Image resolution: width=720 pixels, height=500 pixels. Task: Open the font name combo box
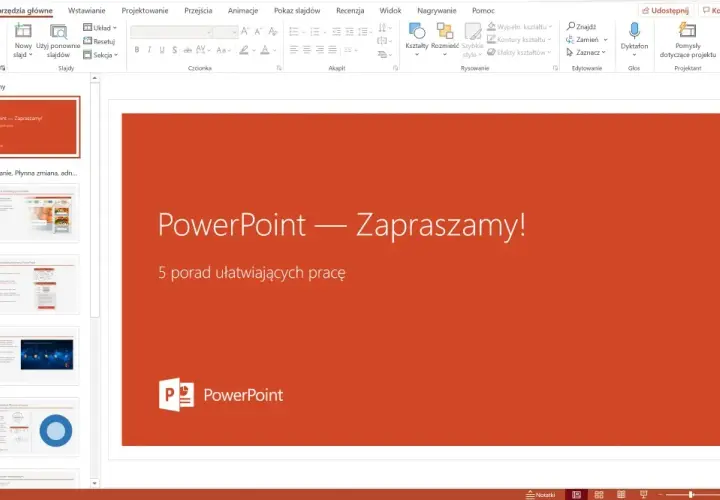tap(172, 32)
